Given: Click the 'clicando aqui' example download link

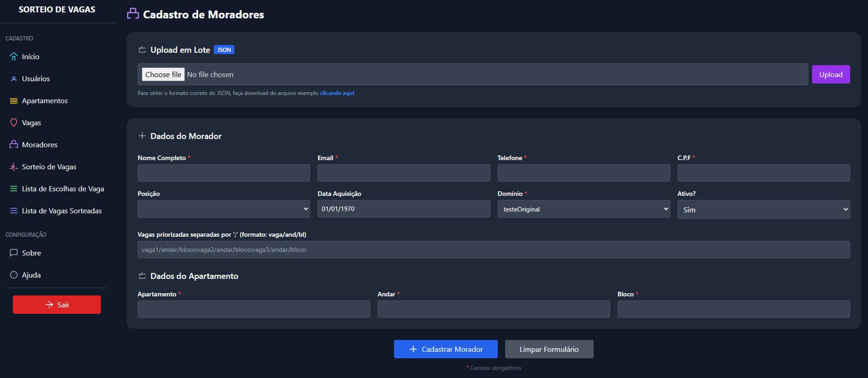Looking at the screenshot, I should 337,93.
